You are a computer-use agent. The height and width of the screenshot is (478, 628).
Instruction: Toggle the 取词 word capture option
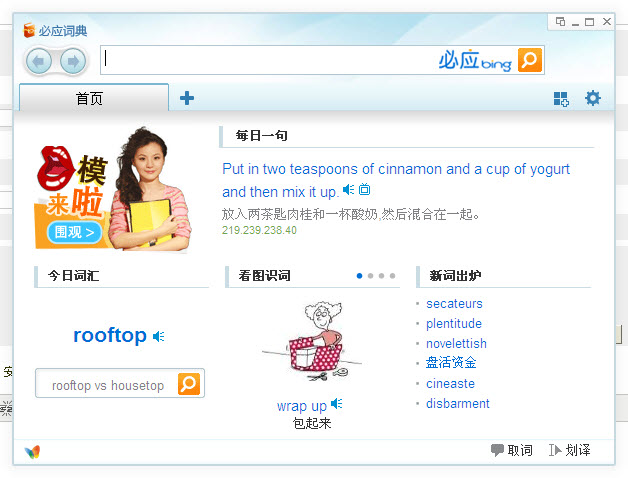click(512, 450)
